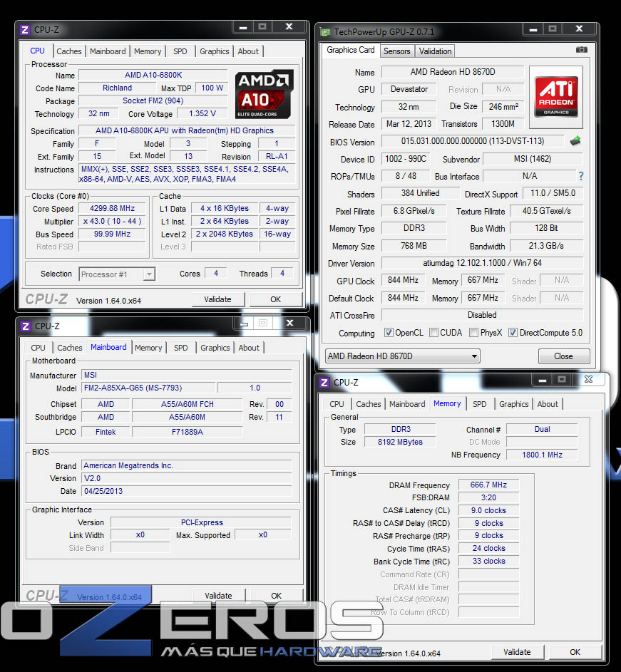Screen dimensions: 621x672
Task: Click OK in the CPU-Z Memory window
Action: click(x=575, y=652)
